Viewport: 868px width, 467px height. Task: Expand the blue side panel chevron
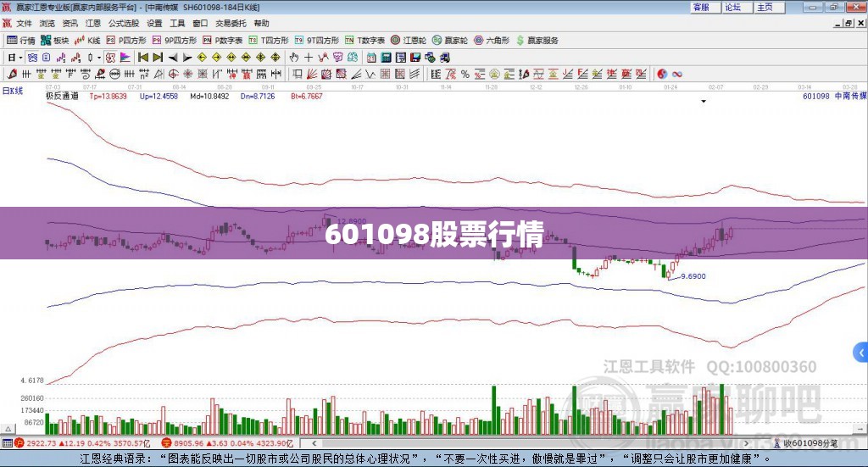[x=861, y=353]
